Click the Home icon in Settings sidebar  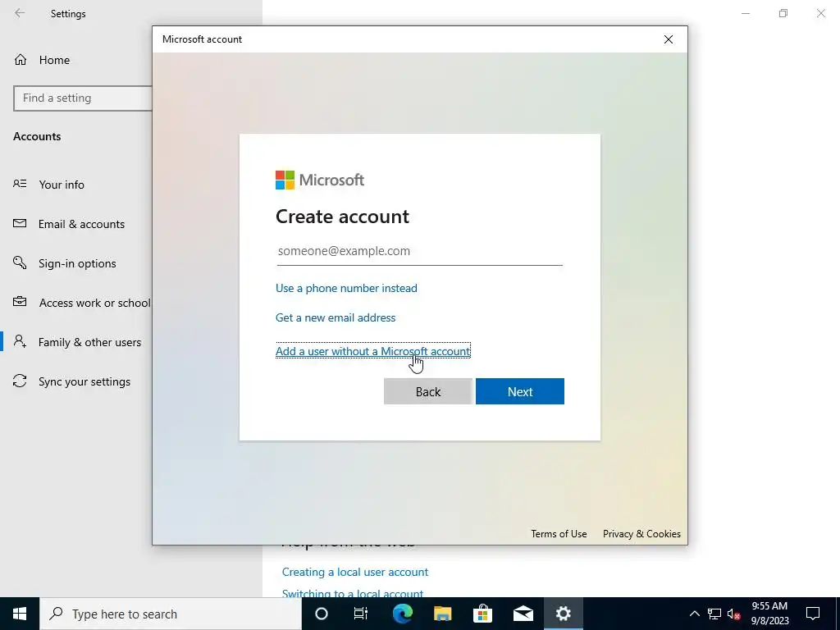[21, 59]
